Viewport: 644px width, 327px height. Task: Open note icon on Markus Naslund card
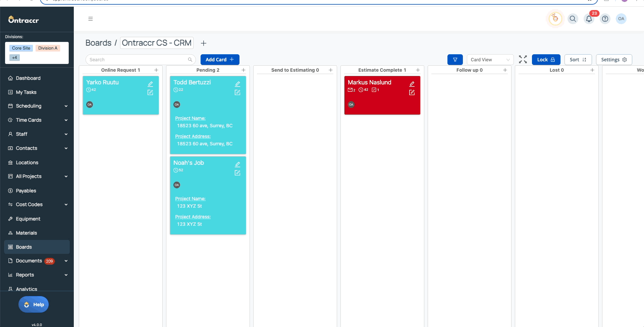412,92
